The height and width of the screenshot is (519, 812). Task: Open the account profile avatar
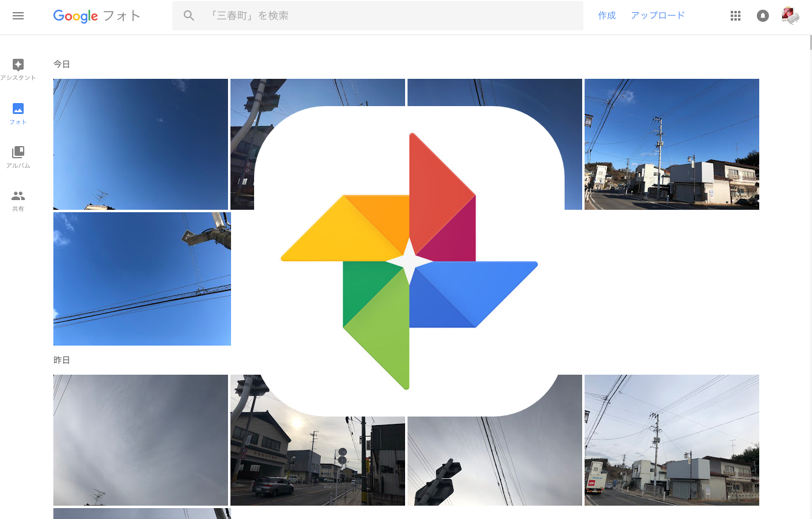click(790, 16)
